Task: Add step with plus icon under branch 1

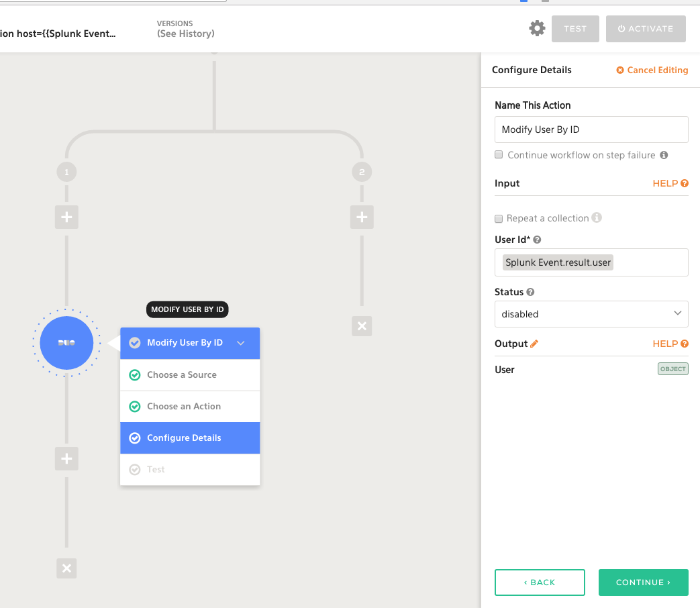Action: [x=66, y=217]
